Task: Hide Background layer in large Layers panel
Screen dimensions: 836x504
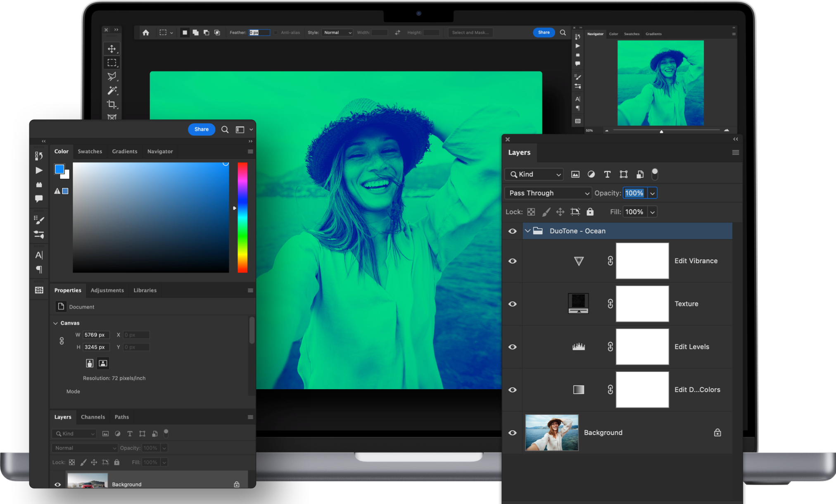Action: pos(512,433)
